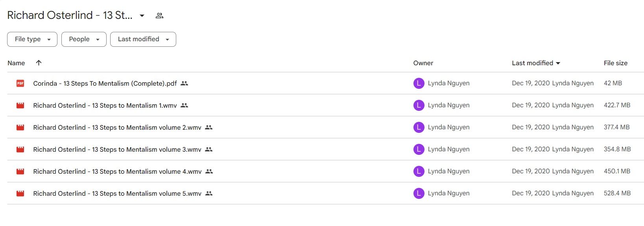Click the shared icon next to volume 5.wmv
The height and width of the screenshot is (226, 644).
pyautogui.click(x=209, y=193)
